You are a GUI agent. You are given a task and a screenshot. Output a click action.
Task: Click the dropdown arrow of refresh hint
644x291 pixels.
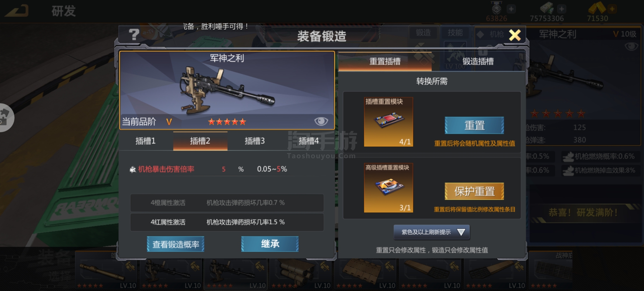461,232
